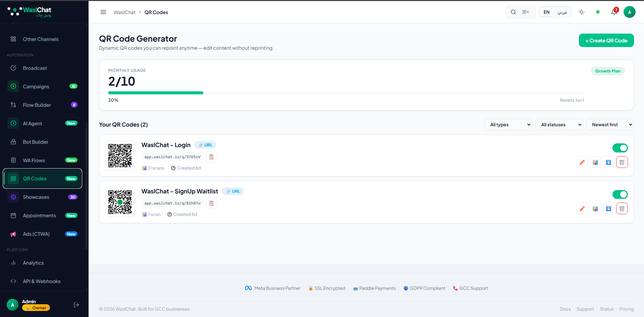644x317 pixels.
Task: Navigate to Analytics
Action: (43, 263)
